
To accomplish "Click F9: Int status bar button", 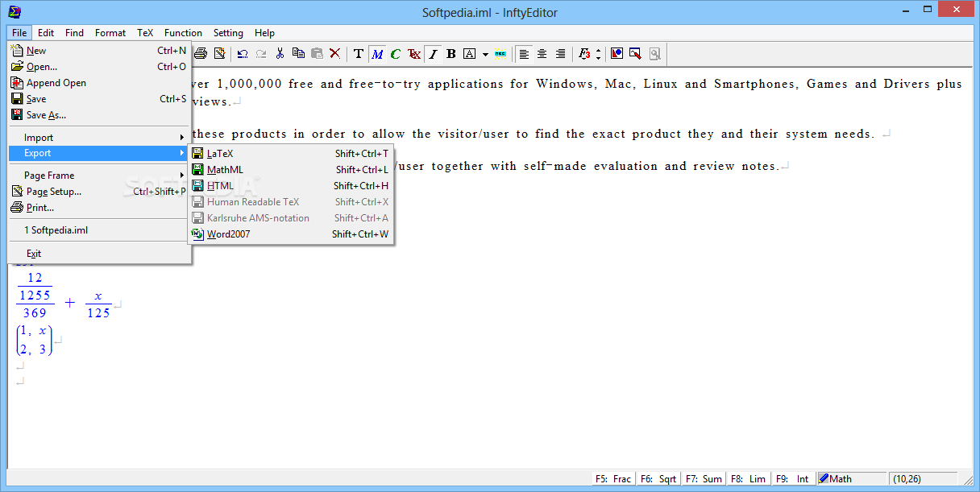I will (x=793, y=479).
